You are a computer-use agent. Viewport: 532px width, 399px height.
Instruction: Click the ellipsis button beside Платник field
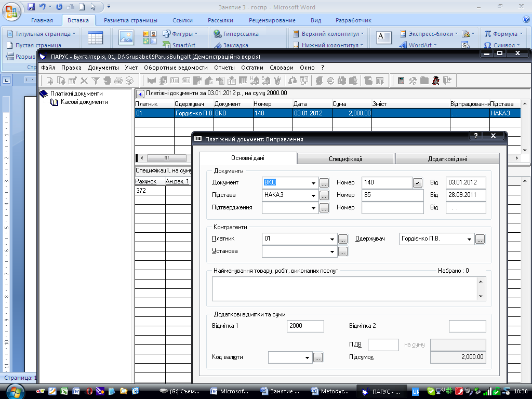click(343, 239)
